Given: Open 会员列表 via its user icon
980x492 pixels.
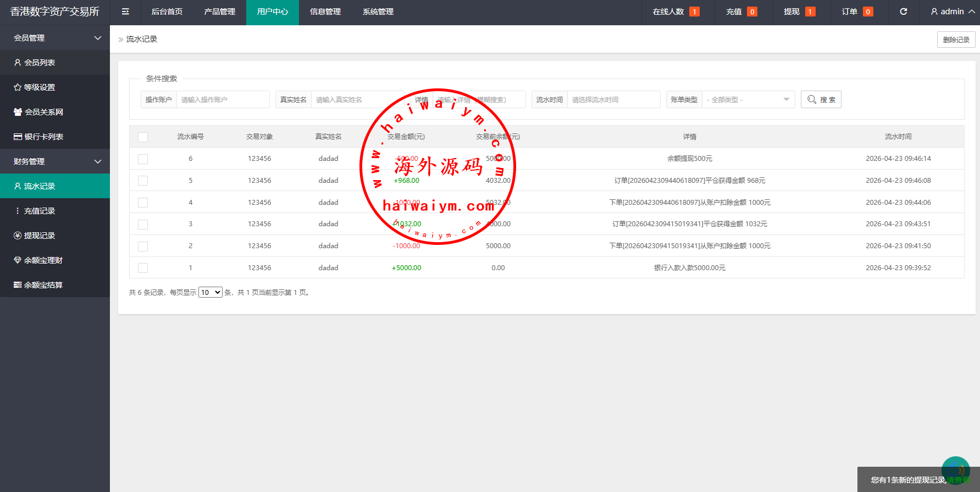Looking at the screenshot, I should [18, 63].
